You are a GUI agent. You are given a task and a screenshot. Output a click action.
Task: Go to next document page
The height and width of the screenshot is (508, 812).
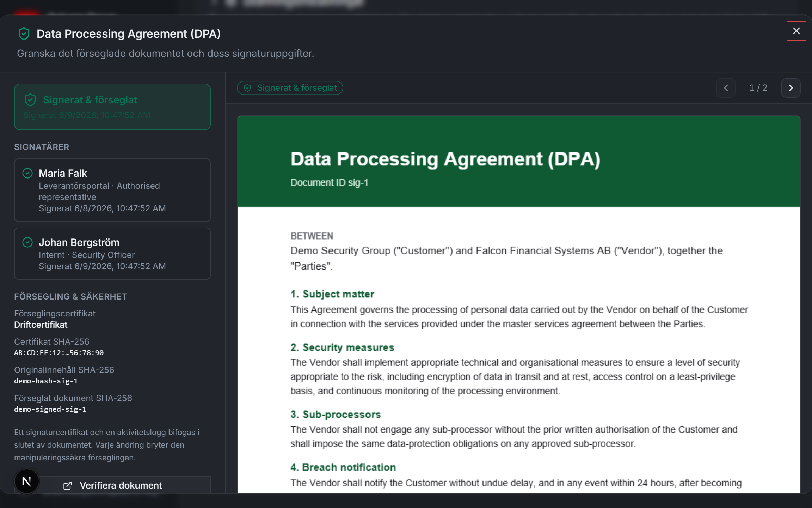pyautogui.click(x=791, y=88)
